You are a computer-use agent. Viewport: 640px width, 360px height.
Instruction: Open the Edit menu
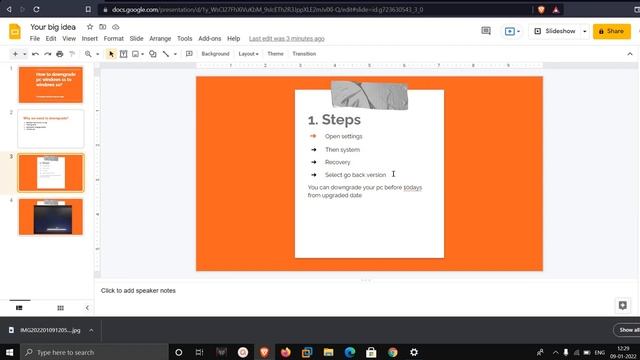(x=51, y=38)
